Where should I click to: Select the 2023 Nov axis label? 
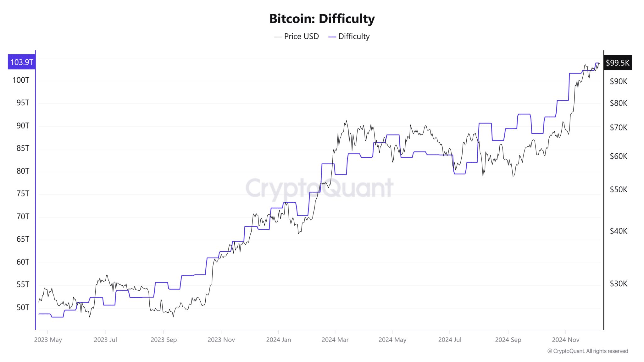pyautogui.click(x=221, y=340)
